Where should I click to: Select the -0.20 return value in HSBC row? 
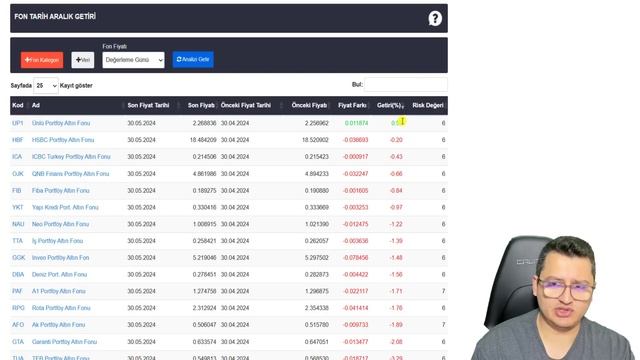[x=396, y=140]
